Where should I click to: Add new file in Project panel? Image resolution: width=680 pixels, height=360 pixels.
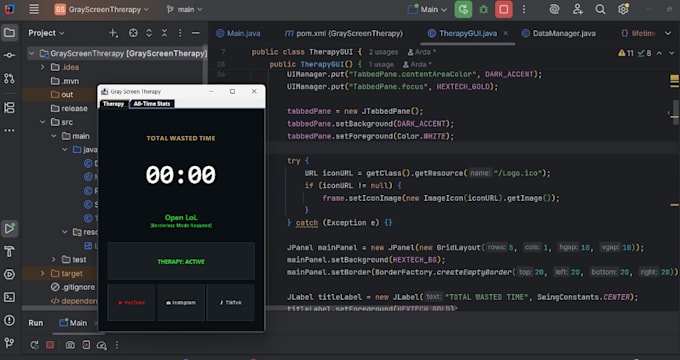click(x=113, y=33)
